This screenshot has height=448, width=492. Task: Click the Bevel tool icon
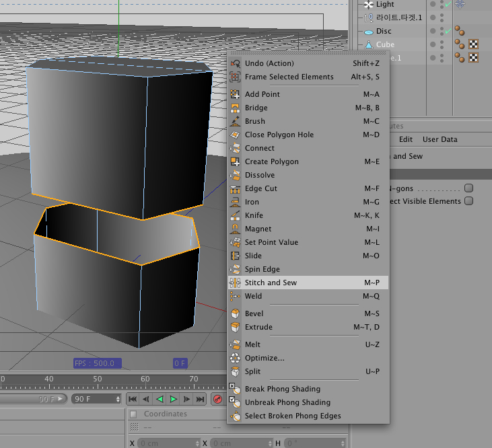click(235, 313)
